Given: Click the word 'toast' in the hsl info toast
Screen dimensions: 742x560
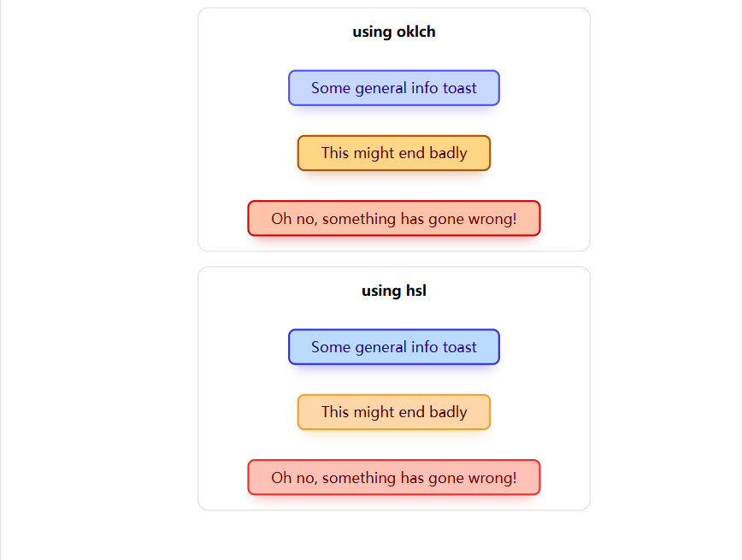Looking at the screenshot, I should (x=460, y=347).
